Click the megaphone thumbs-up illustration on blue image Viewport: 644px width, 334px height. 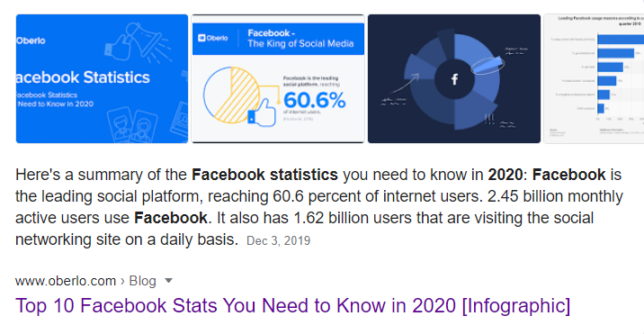pos(136,43)
